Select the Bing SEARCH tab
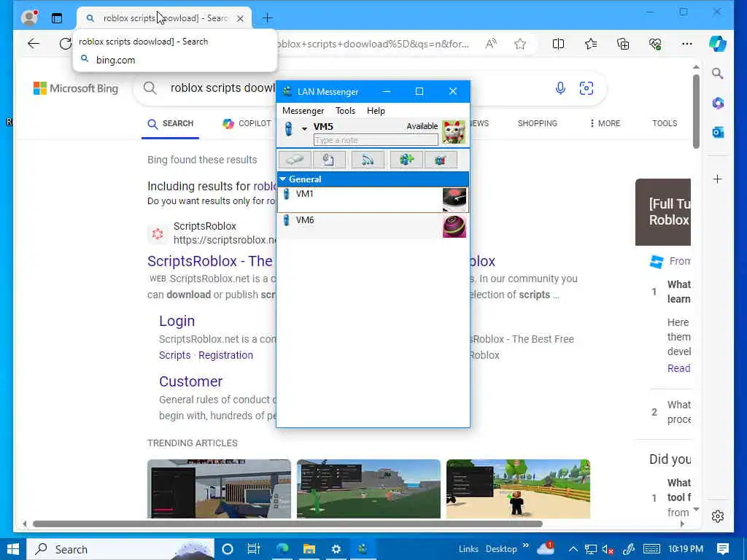Screen dimensions: 747x560 click(170, 123)
